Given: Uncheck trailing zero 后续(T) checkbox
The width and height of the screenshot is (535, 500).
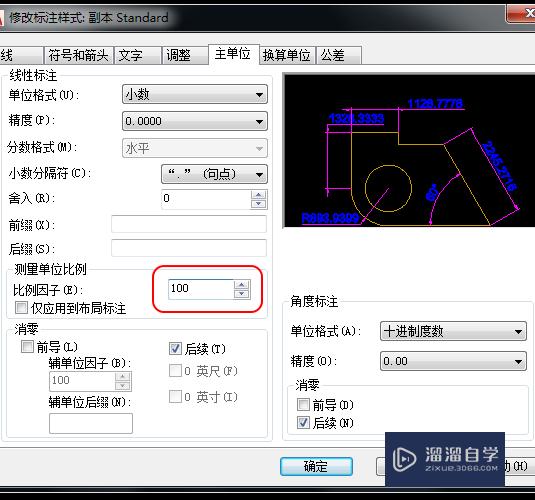Looking at the screenshot, I should [175, 348].
